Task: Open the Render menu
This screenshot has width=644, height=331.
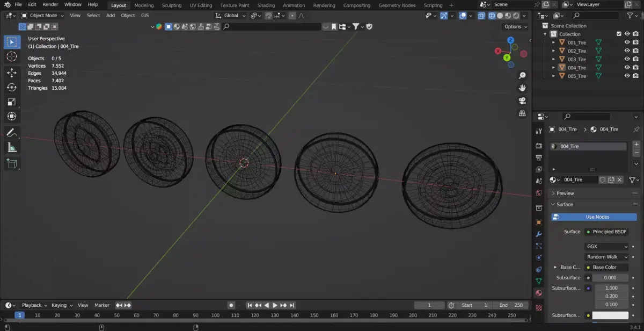Action: tap(50, 5)
